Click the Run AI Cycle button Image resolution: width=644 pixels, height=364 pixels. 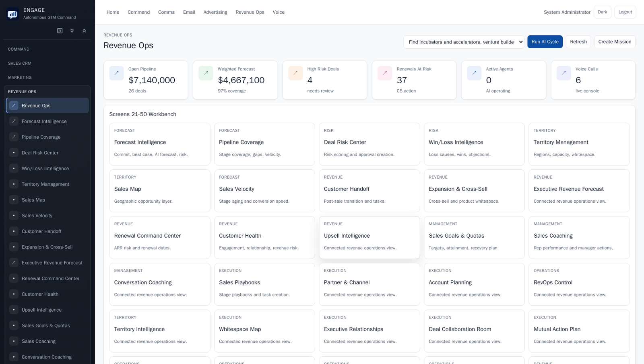tap(545, 42)
